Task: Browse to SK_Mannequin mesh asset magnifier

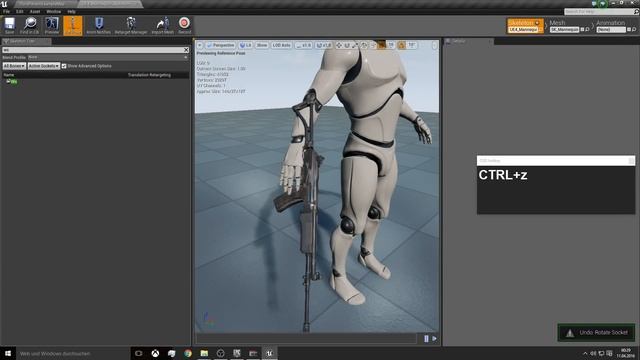Action: point(587,30)
